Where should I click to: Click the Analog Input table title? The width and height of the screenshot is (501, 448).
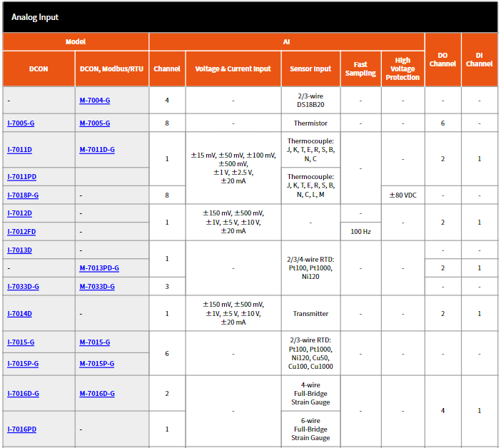pos(35,17)
